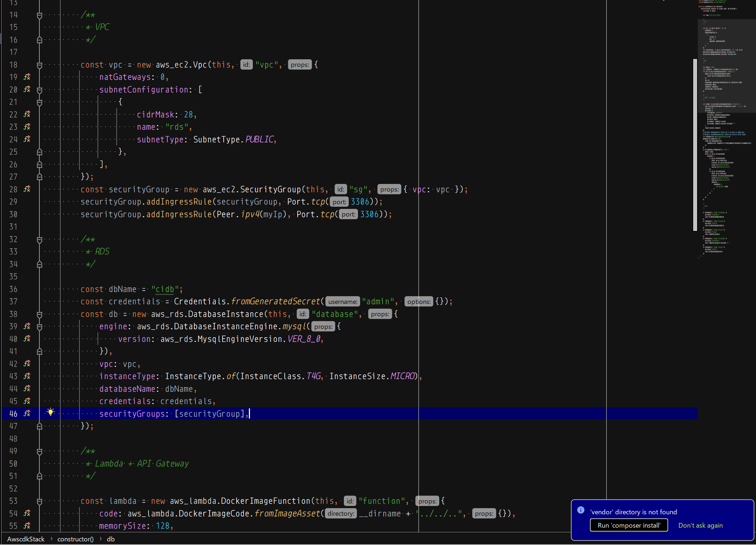Image resolution: width=756 pixels, height=545 pixels.
Task: Click the gutter icon beside subnetConfiguration on line 20
Action: click(27, 89)
